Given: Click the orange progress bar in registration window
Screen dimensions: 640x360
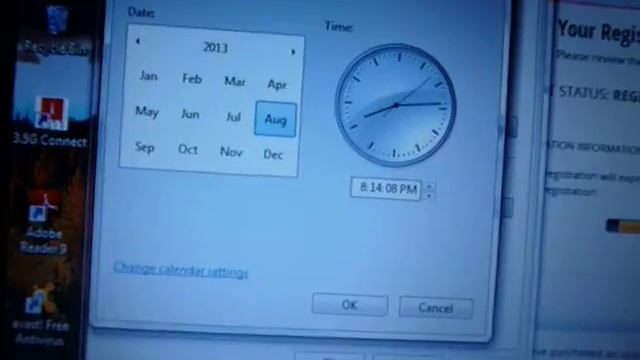Looking at the screenshot, I should 623,226.
